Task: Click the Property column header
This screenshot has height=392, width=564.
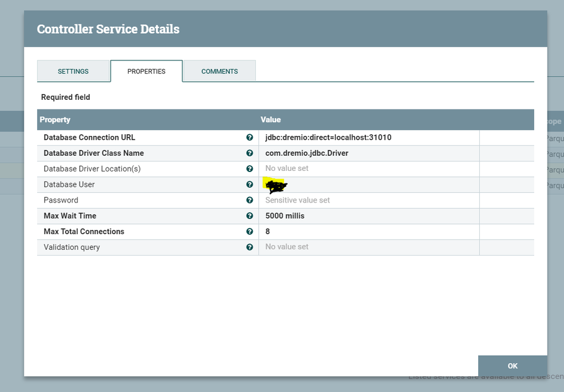Action: point(55,120)
